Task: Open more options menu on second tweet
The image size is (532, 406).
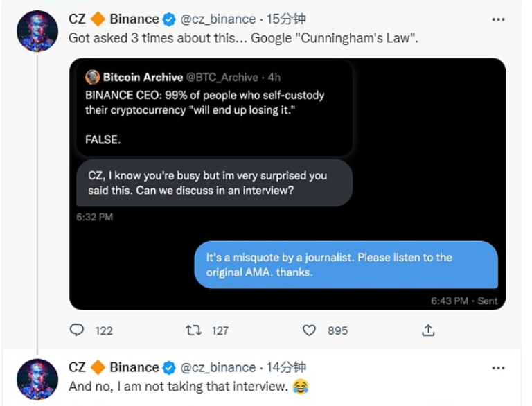Action: (498, 367)
